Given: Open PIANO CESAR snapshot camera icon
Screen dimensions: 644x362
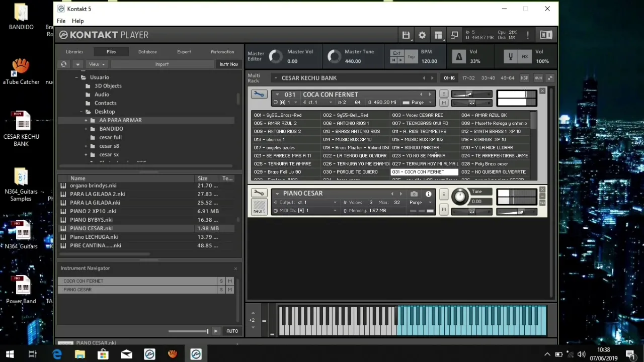Looking at the screenshot, I should click(x=414, y=194).
